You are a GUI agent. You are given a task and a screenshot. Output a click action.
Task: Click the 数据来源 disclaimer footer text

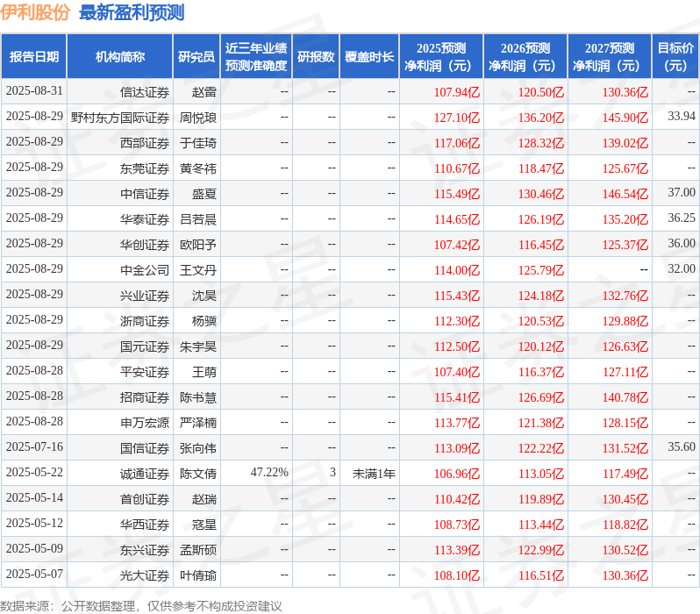point(141,606)
